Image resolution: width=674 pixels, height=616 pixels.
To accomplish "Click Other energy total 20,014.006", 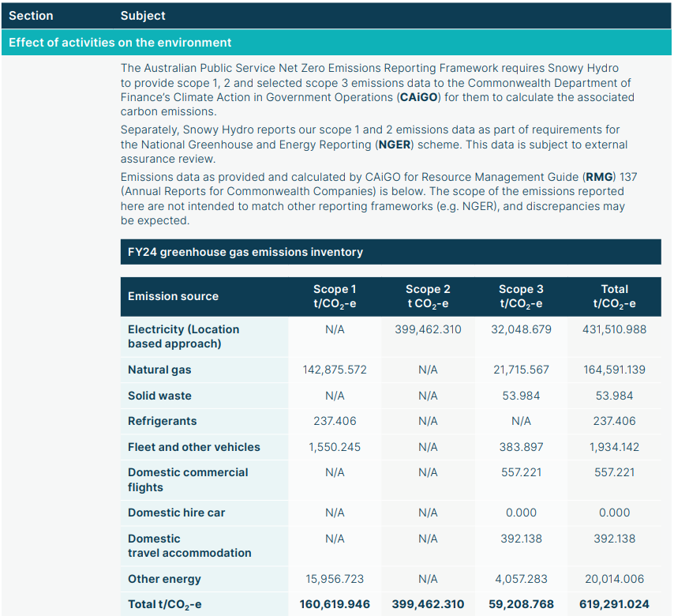I will point(615,580).
